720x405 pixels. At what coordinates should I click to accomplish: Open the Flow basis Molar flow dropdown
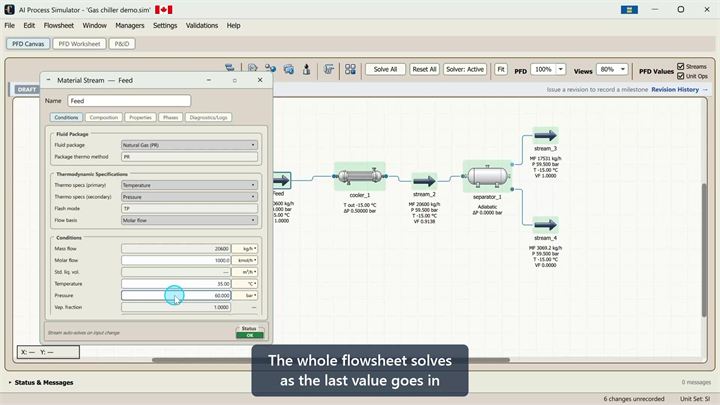tap(189, 220)
